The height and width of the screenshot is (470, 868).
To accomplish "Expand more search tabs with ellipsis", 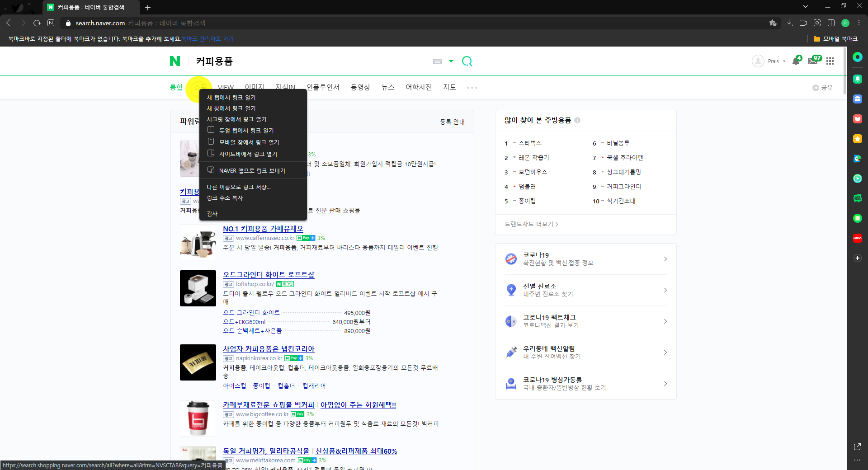I will click(472, 88).
